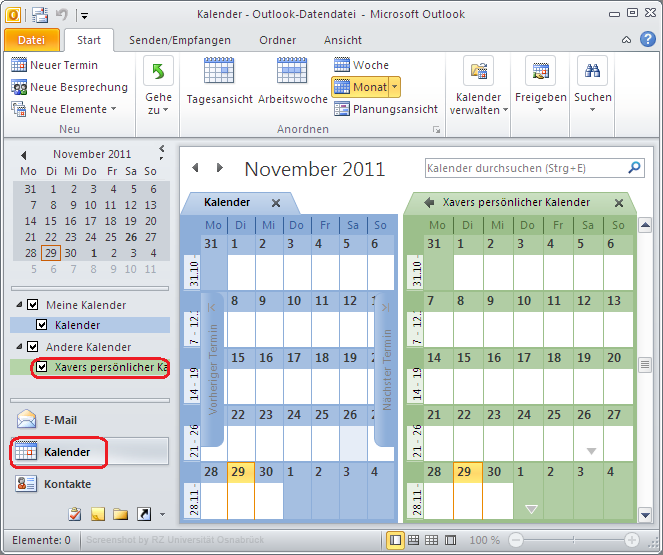Collapse the Meine Kalender group
The height and width of the screenshot is (555, 663).
click(x=19, y=304)
